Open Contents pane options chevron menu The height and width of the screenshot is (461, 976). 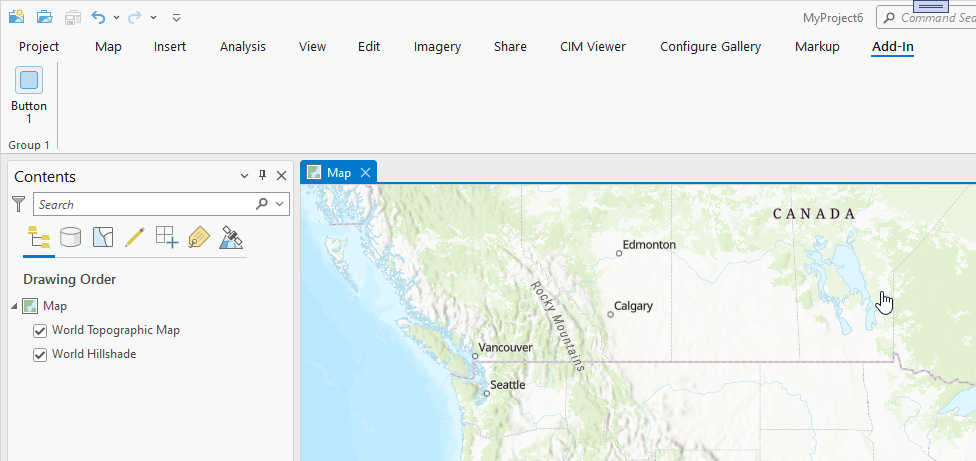click(244, 176)
